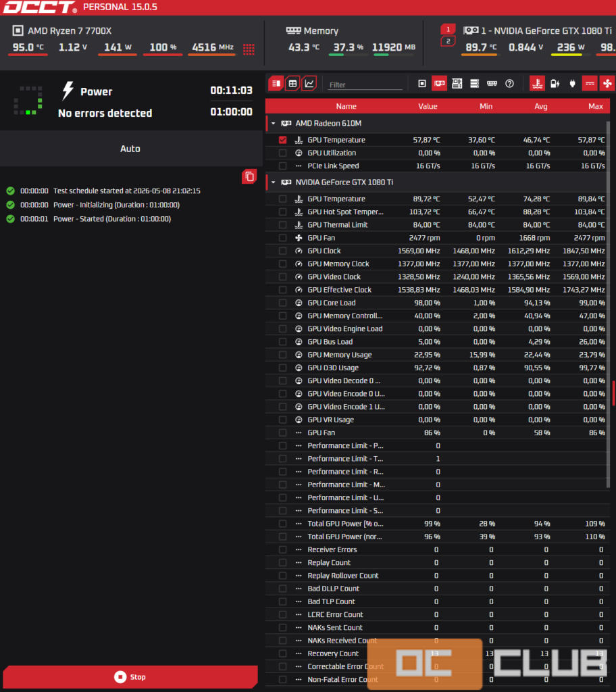Check the GPU Clock checkbox
Viewport: 616px width, 692px height.
tap(283, 251)
